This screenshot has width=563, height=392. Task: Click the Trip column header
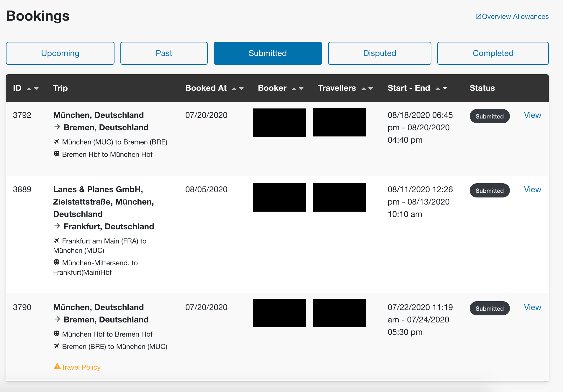60,88
